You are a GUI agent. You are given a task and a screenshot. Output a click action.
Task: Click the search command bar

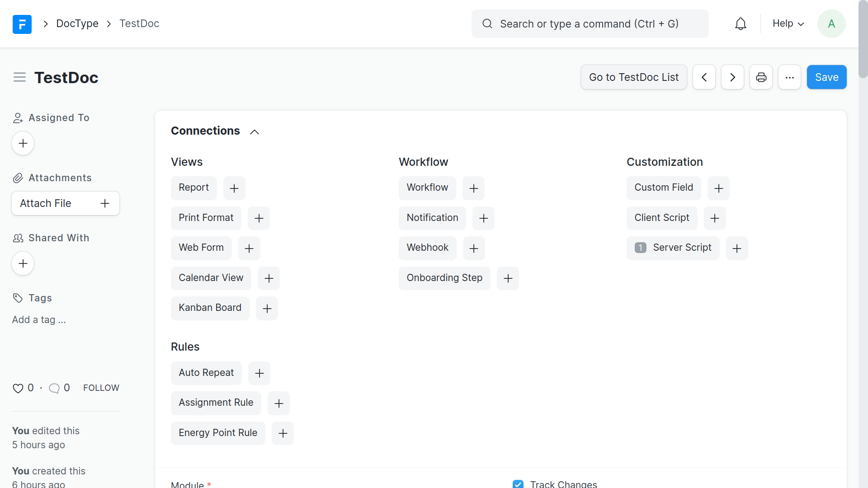(x=590, y=24)
